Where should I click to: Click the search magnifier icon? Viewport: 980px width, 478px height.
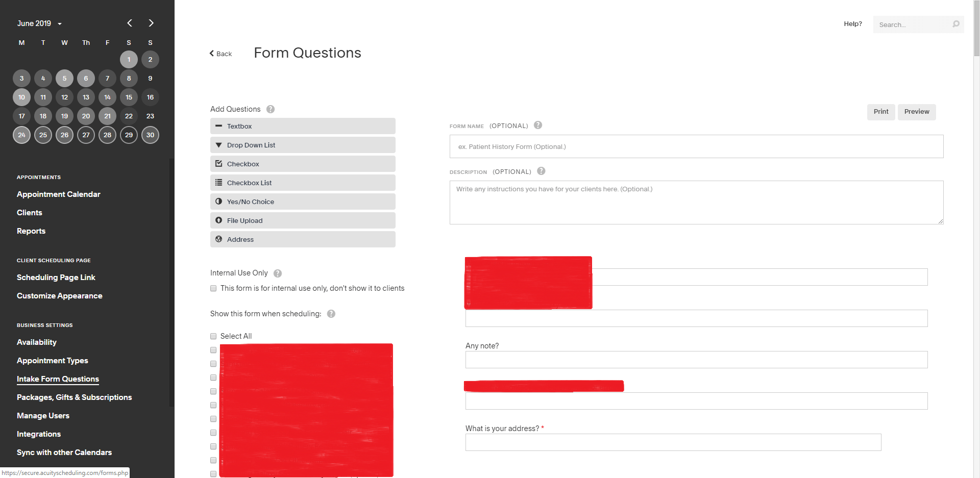[x=955, y=24]
